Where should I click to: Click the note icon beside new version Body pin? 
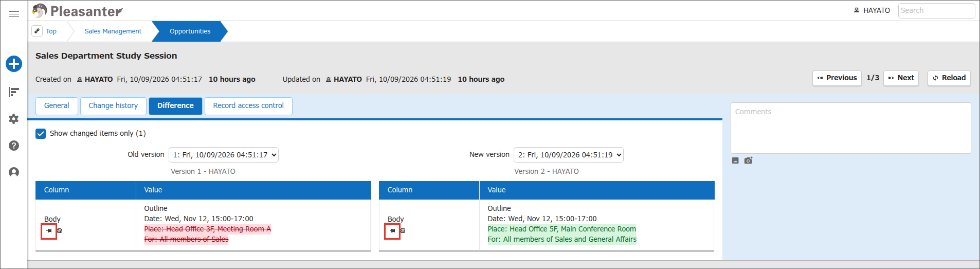click(x=403, y=231)
